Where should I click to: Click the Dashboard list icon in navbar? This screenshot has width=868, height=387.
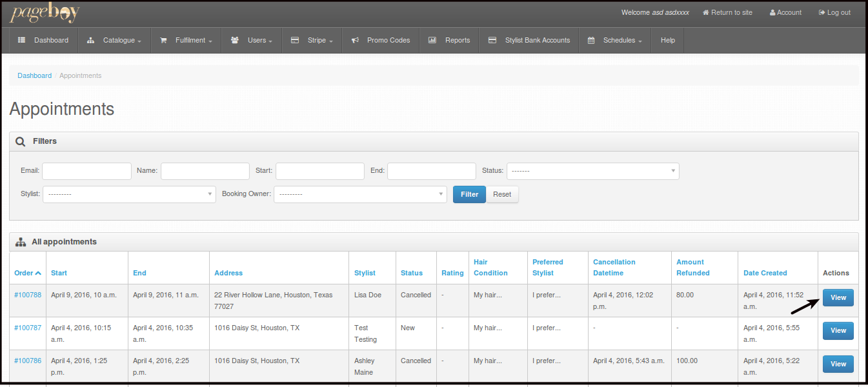(x=22, y=40)
